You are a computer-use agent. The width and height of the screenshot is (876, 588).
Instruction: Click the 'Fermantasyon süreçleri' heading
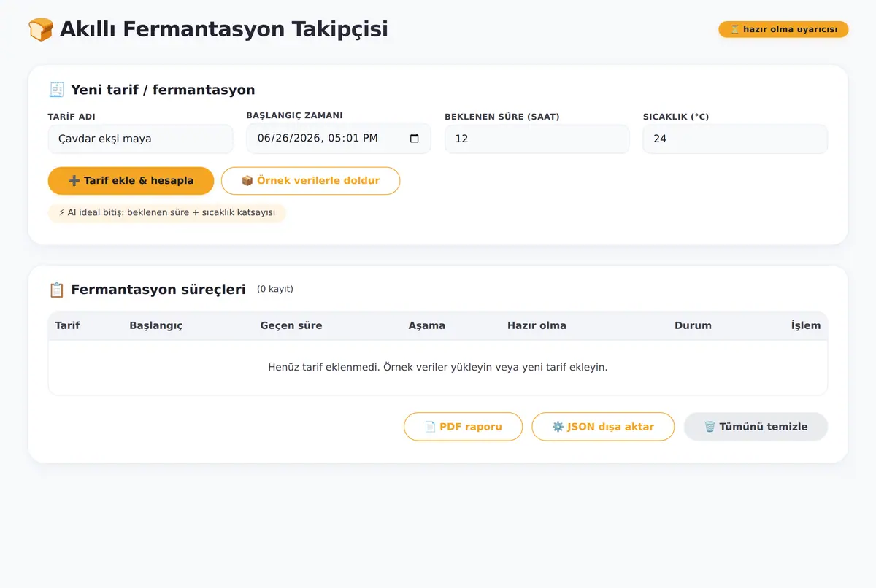158,290
